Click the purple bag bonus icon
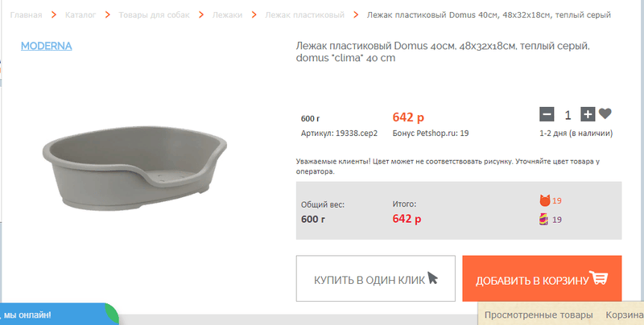Viewport: 644px width, 325px height. pyautogui.click(x=544, y=219)
